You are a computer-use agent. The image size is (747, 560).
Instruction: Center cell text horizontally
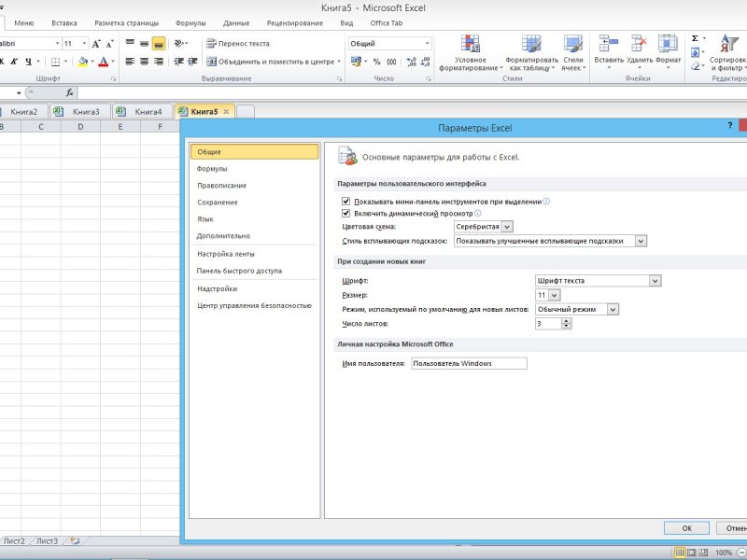click(145, 62)
